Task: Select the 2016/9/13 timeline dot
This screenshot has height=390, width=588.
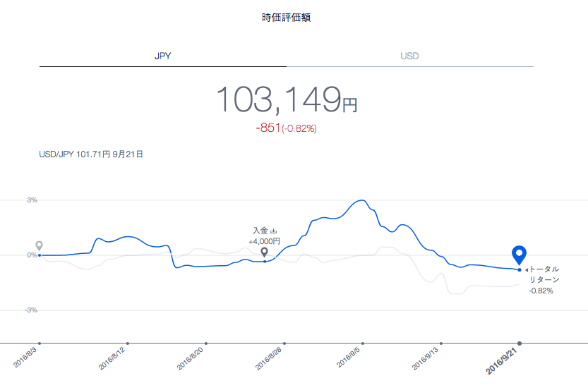Action: [441, 343]
